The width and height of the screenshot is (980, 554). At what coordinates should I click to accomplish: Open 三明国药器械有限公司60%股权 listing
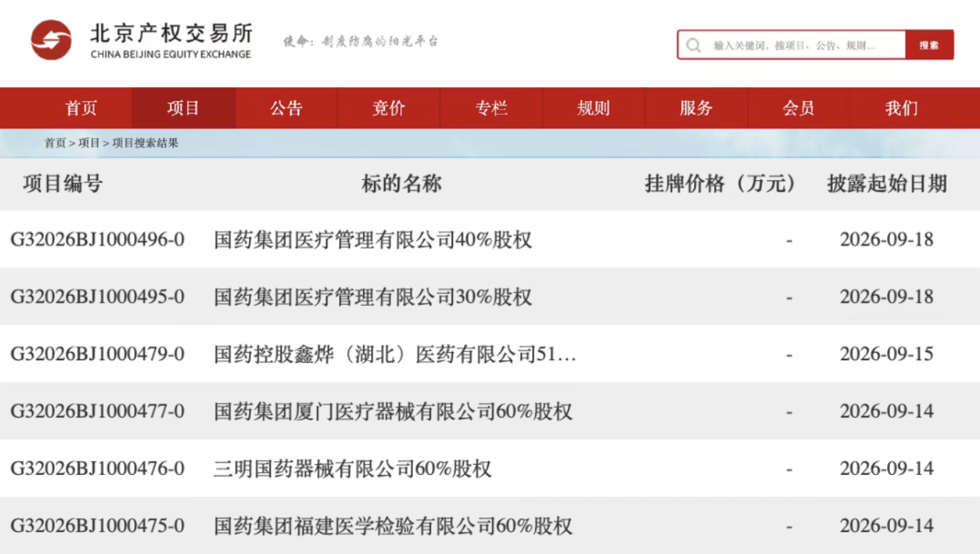[353, 468]
